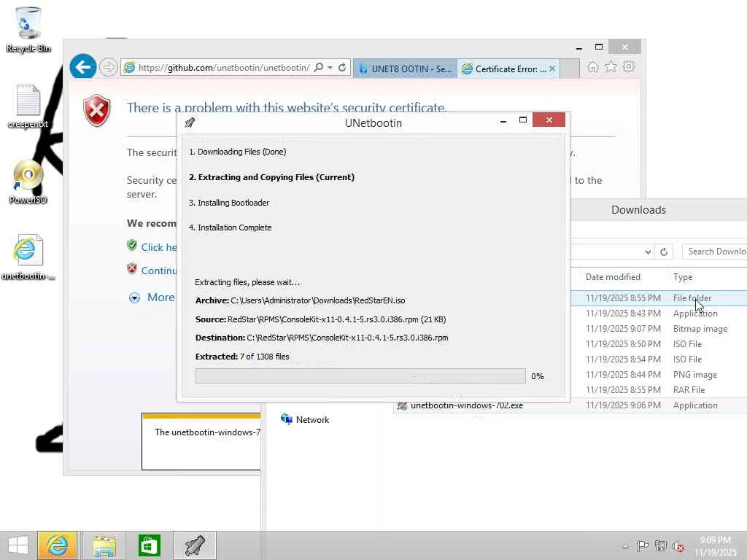Click the unetbootin-windows download notification bar
747x560 pixels.
(201, 441)
